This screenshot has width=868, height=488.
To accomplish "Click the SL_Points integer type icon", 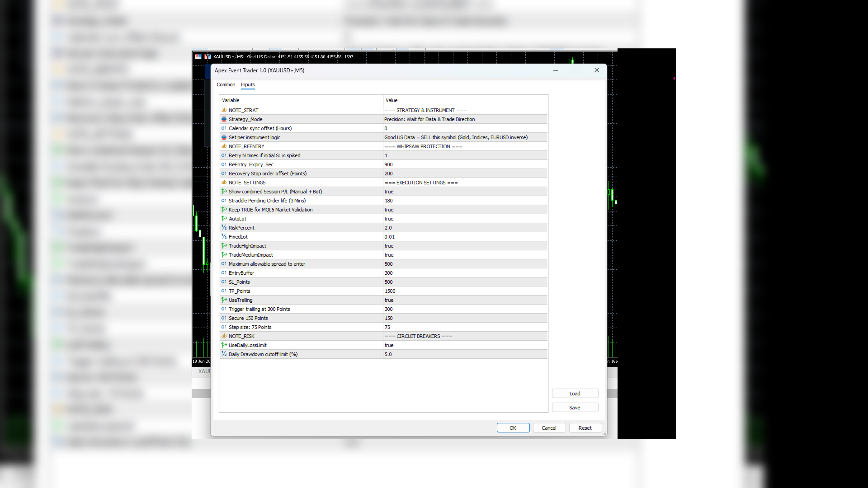I will tap(224, 282).
